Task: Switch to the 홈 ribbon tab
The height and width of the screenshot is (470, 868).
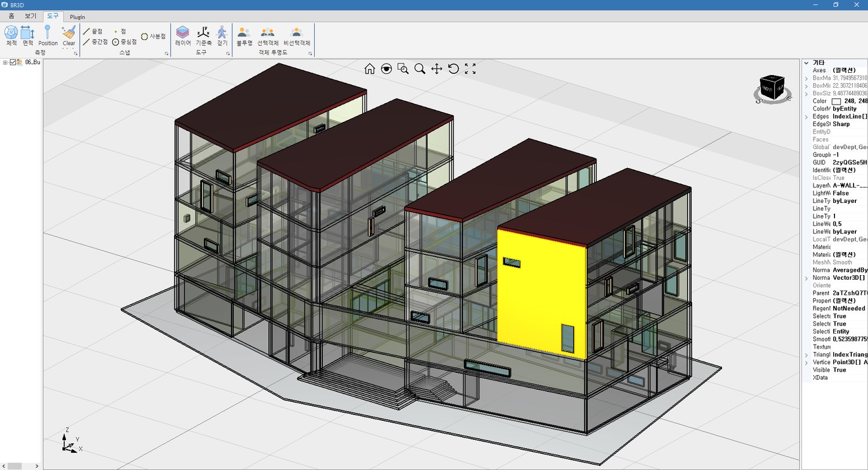Action: (x=11, y=16)
